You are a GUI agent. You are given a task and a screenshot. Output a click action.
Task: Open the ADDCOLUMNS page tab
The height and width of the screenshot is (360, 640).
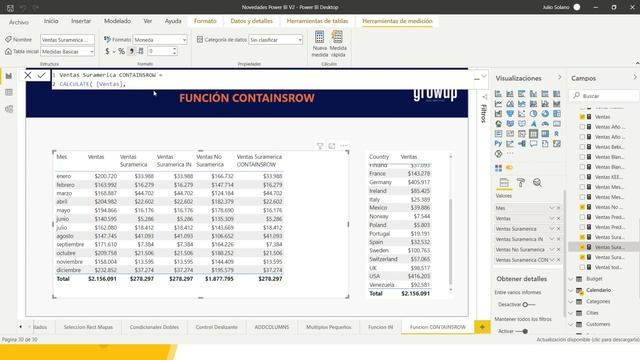(272, 327)
